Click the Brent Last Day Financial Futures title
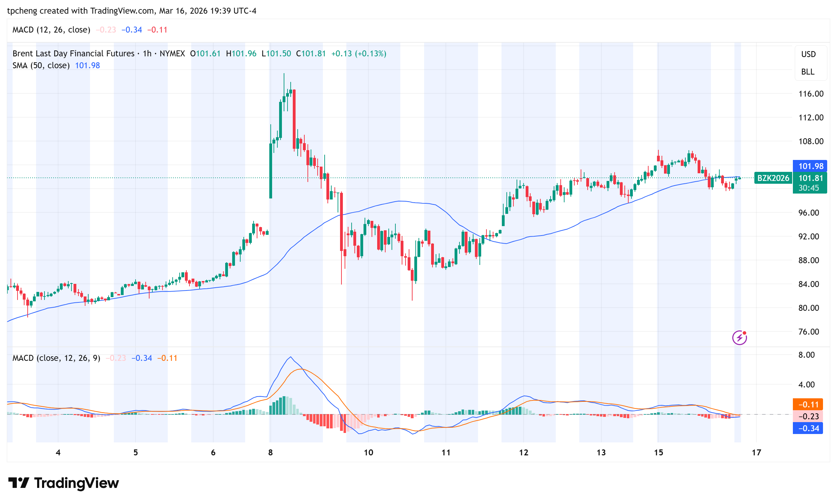Viewport: 837px width, 504px height. (x=73, y=54)
